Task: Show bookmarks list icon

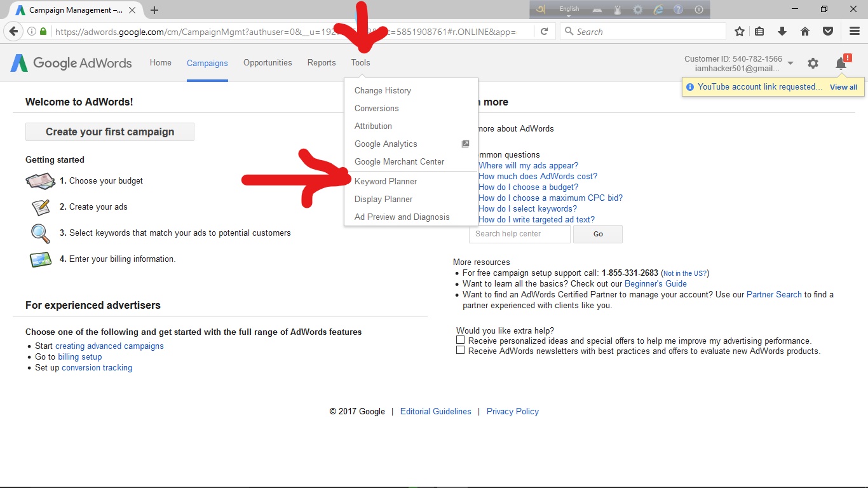Action: pyautogui.click(x=760, y=31)
